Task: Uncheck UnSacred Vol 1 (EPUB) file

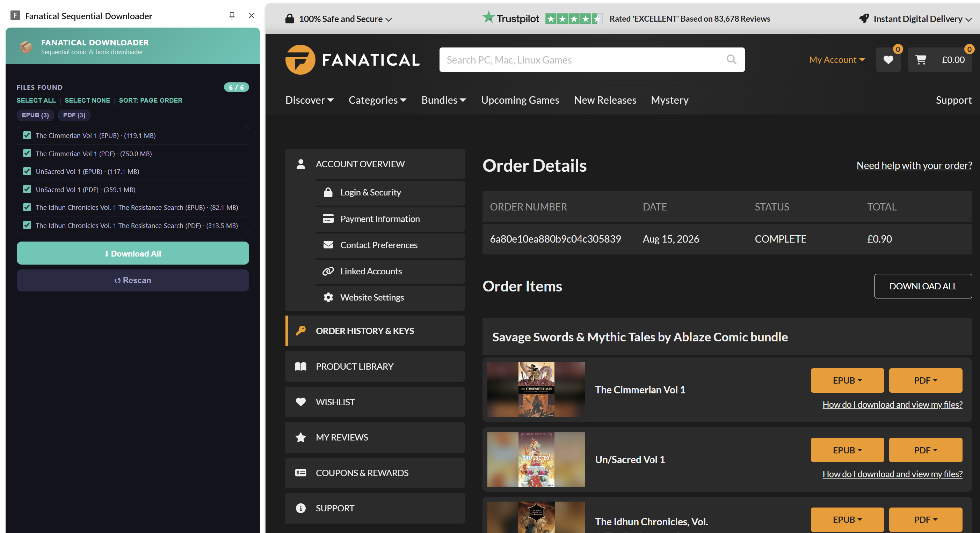Action: coord(27,171)
